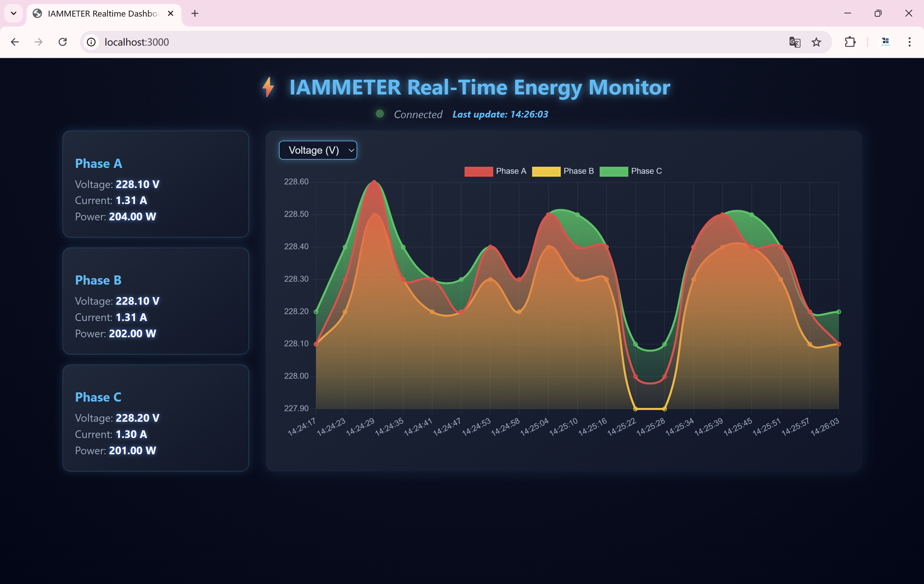This screenshot has height=584, width=924.
Task: Open the browser extensions puzzle icon
Action: (x=850, y=42)
